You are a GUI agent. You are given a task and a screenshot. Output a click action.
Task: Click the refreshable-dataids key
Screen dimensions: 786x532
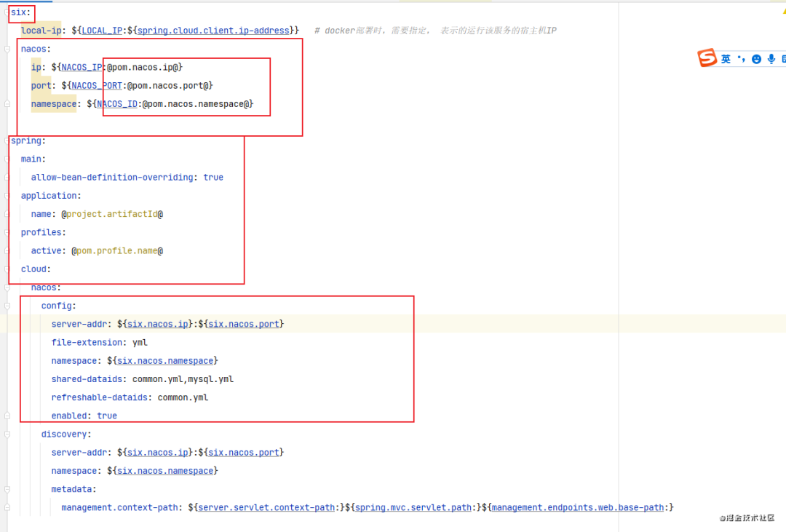(99, 397)
